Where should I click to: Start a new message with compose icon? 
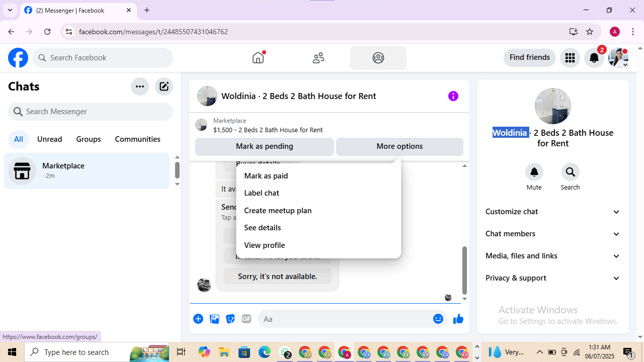(164, 86)
